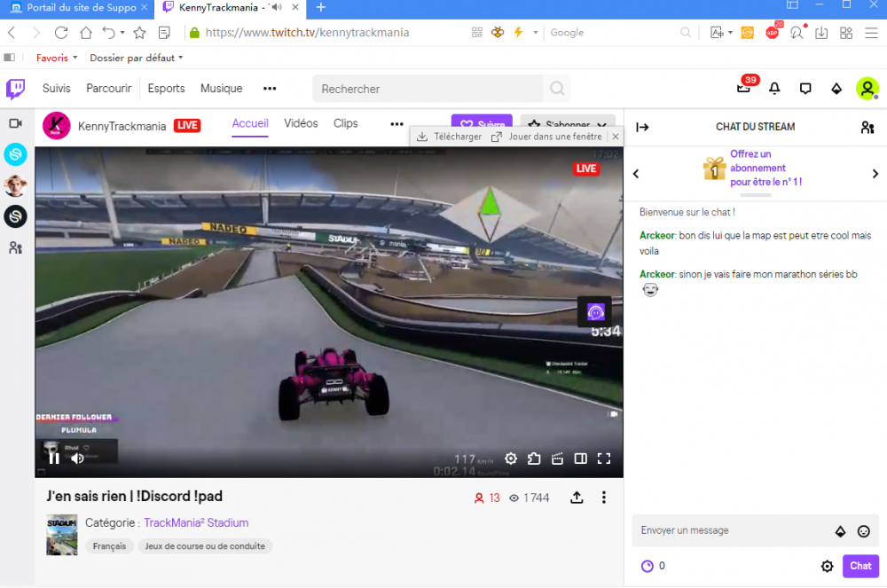The image size is (887, 588).
Task: Open the chat community users list
Action: pyautogui.click(x=867, y=127)
